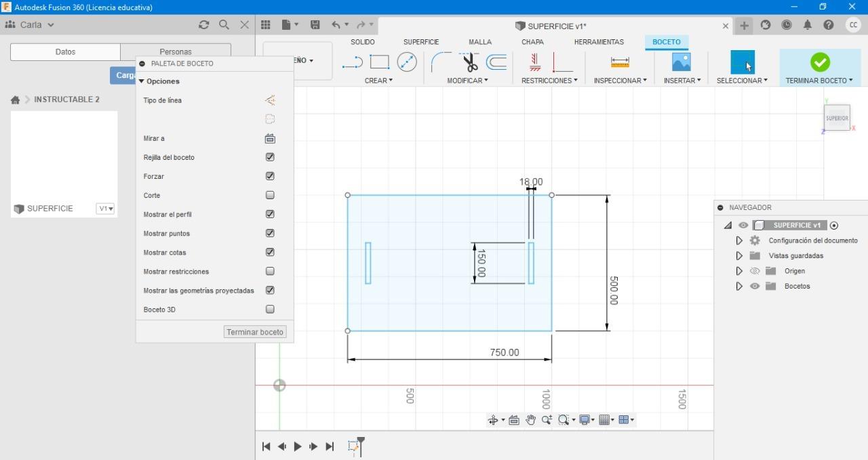Toggle visibility of Origen folder
The image size is (868, 460).
coord(755,271)
